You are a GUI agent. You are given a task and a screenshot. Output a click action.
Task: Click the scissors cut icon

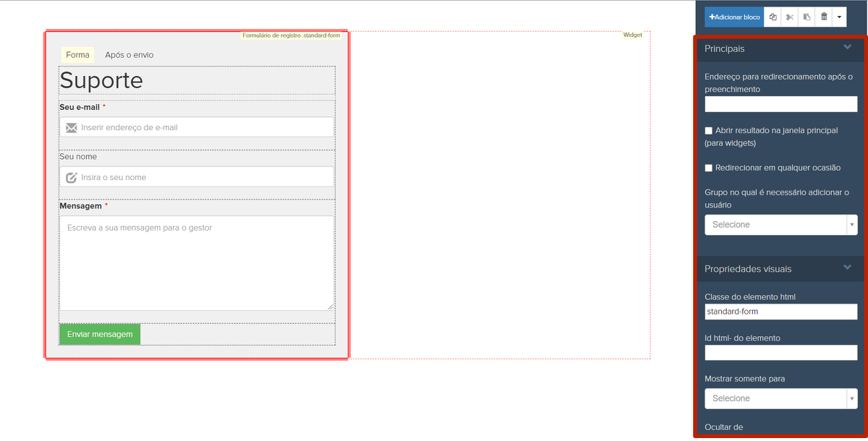pyautogui.click(x=790, y=17)
